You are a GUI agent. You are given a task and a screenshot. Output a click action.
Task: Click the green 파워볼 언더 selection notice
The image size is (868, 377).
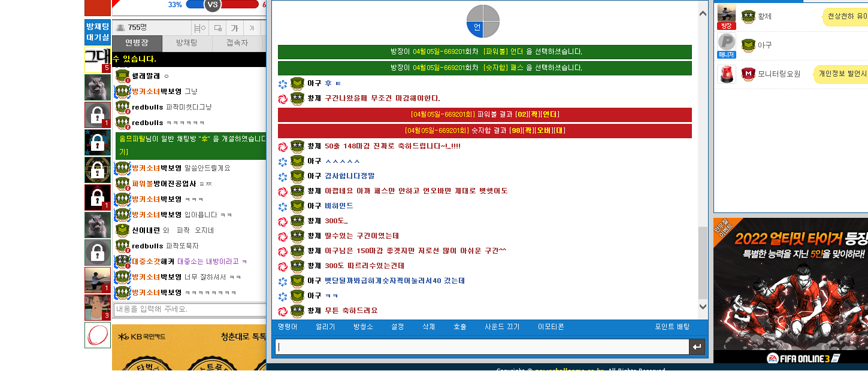[x=485, y=51]
